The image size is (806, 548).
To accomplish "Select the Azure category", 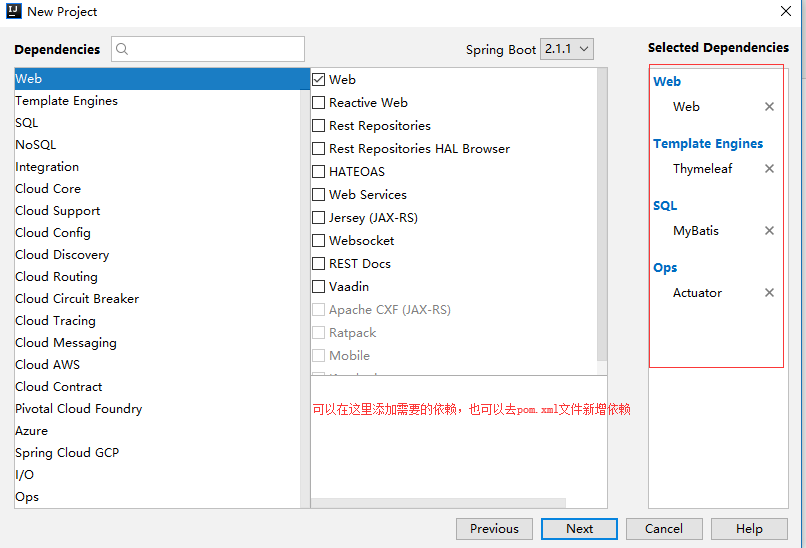I will [157, 431].
